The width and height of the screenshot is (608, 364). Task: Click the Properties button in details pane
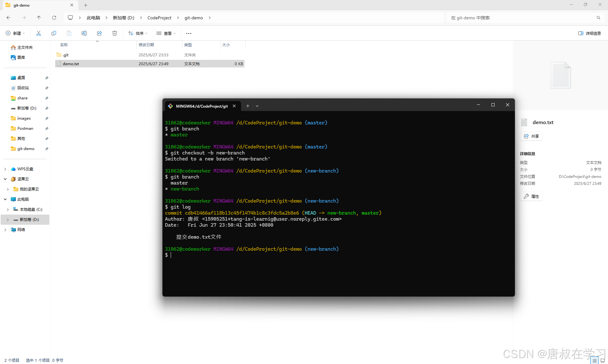coord(531,196)
